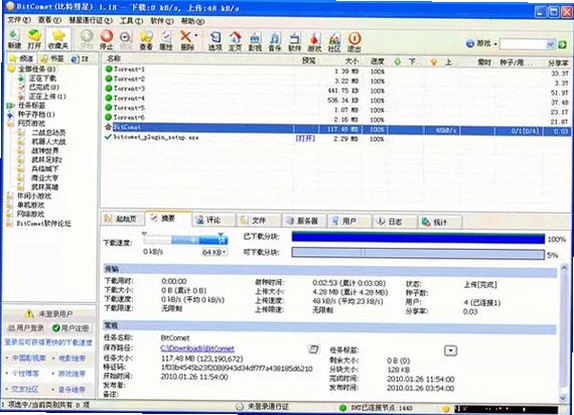This screenshot has height=415, width=574.
Task: Open the 音乐 music toolbar icon
Action: pyautogui.click(x=275, y=41)
